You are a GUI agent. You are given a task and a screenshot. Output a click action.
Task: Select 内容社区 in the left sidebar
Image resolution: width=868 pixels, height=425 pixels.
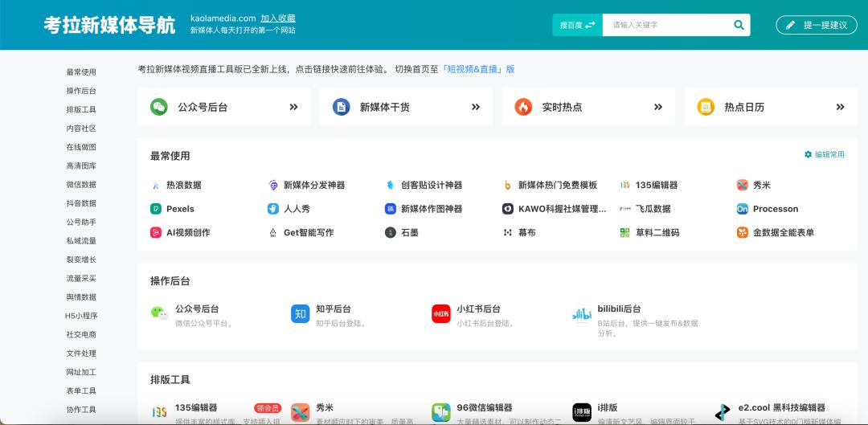pos(81,129)
